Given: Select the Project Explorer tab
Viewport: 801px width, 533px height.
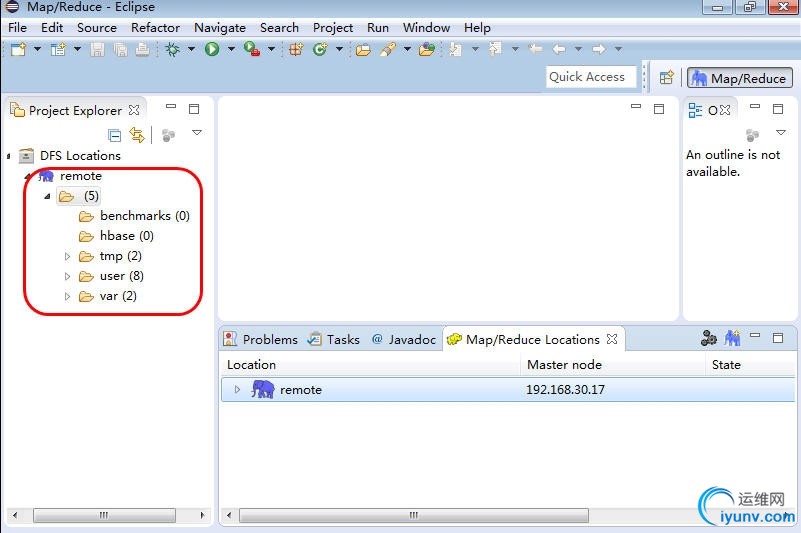Looking at the screenshot, I should pyautogui.click(x=75, y=110).
